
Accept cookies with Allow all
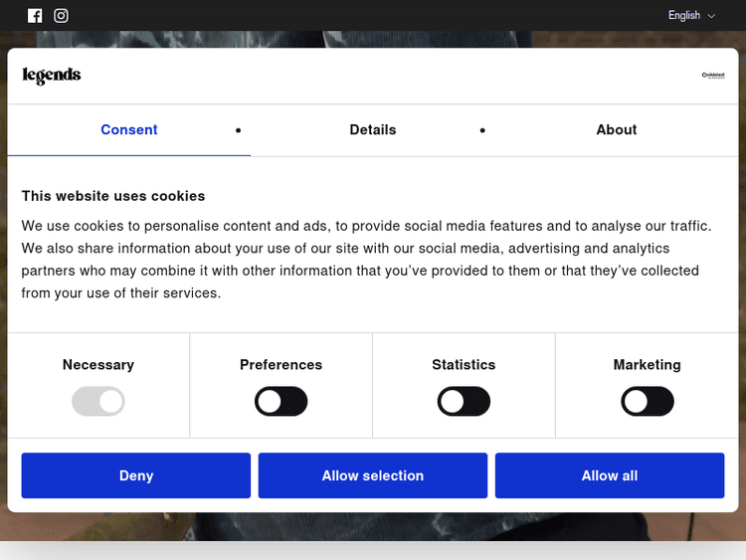pyautogui.click(x=610, y=475)
